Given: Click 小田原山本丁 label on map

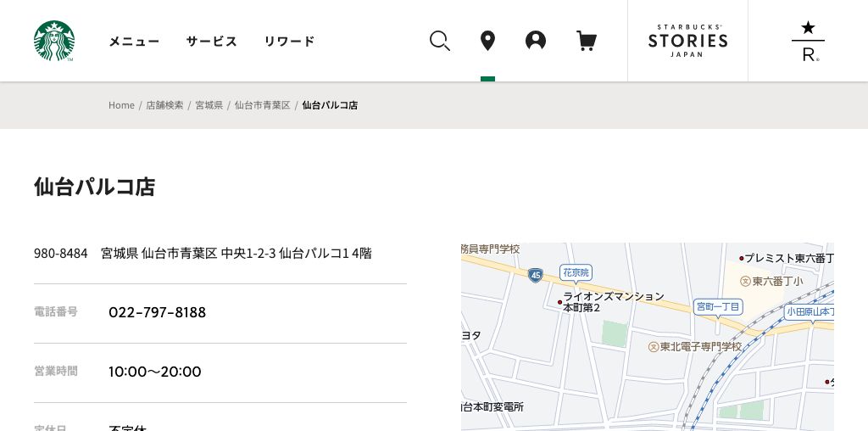Looking at the screenshot, I should 810,312.
